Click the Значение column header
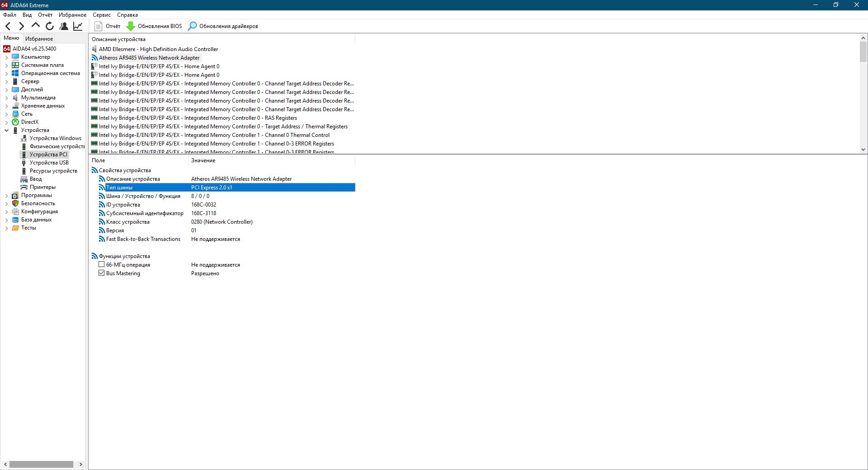The height and width of the screenshot is (470, 868). 272,160
